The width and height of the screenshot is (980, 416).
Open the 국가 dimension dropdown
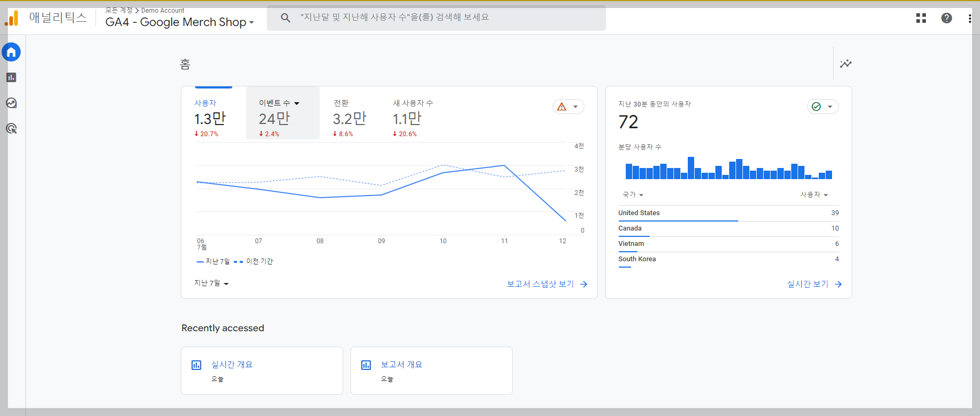(633, 195)
